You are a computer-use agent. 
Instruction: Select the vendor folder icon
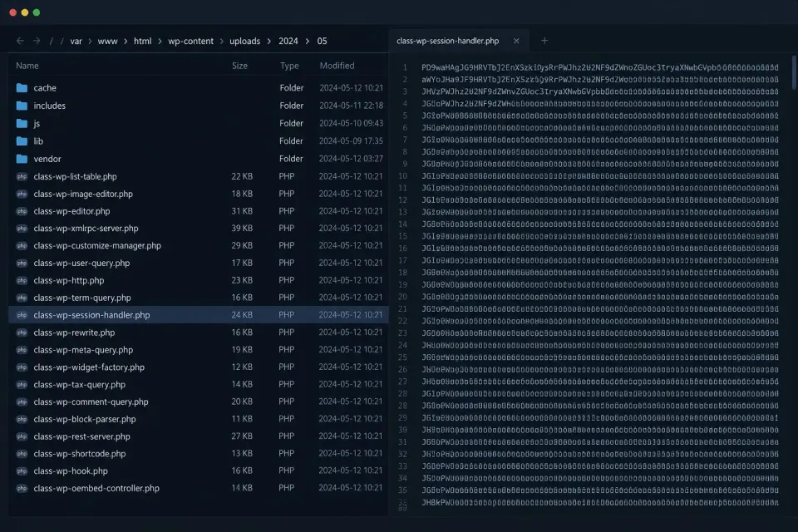point(22,159)
